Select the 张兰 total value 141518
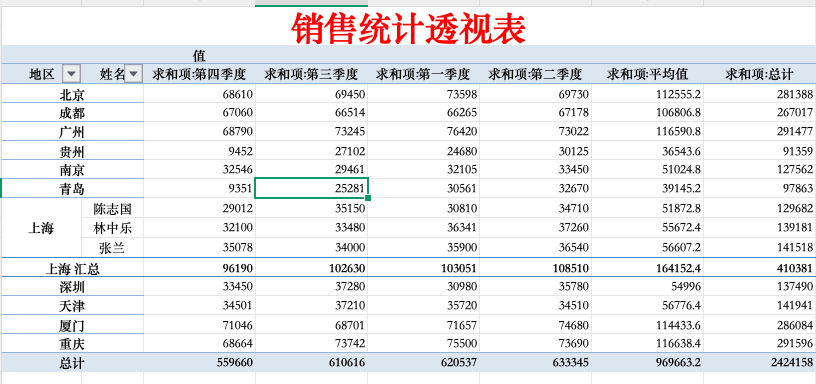This screenshot has height=384, width=816. 759,248
